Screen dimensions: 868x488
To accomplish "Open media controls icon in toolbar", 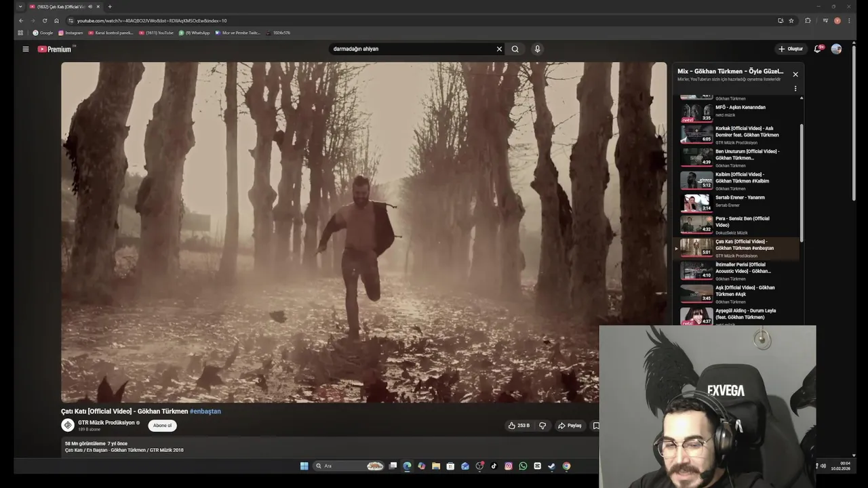I will pos(825,20).
